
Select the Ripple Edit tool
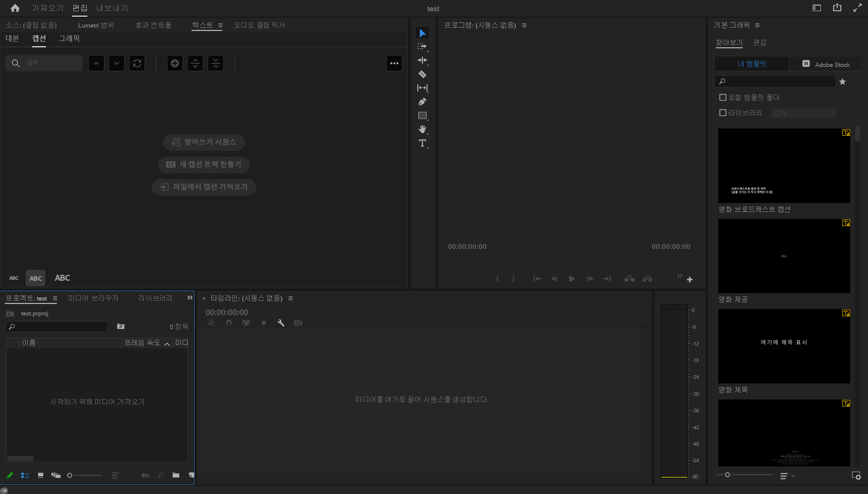pyautogui.click(x=422, y=60)
